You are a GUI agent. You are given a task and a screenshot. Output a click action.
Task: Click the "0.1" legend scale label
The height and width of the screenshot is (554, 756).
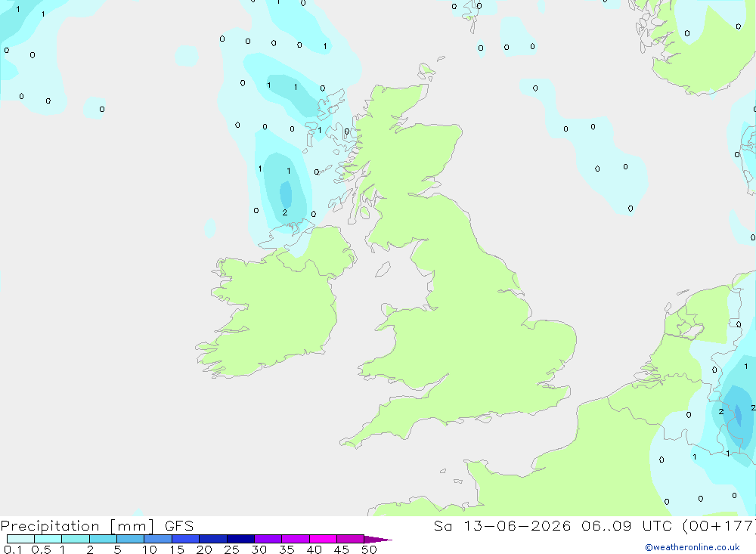click(x=13, y=549)
